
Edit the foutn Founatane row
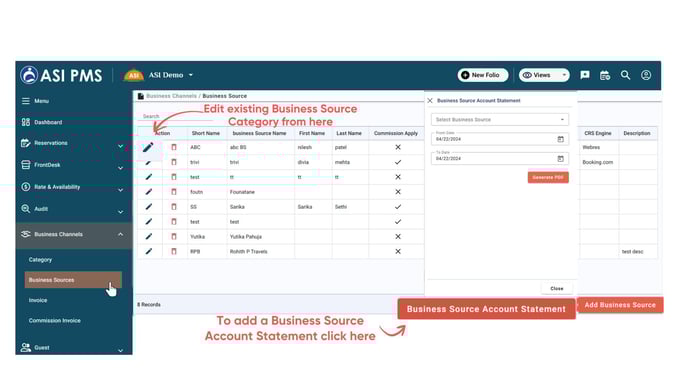pyautogui.click(x=149, y=192)
